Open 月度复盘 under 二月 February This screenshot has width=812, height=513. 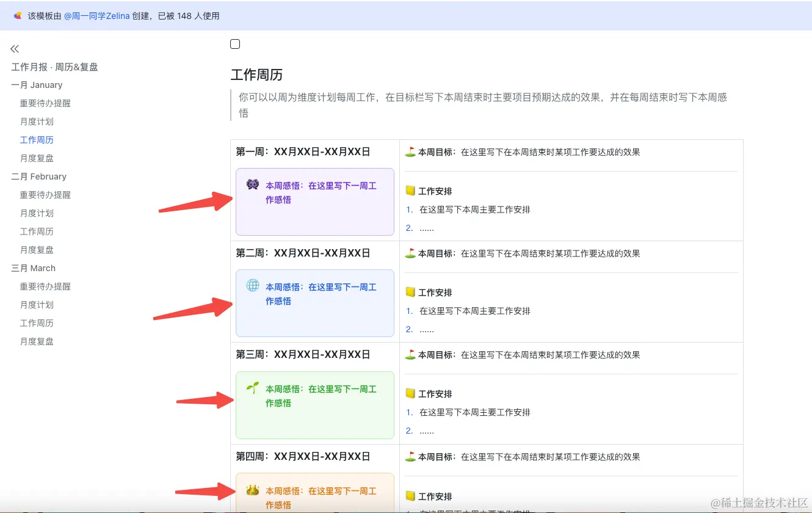pyautogui.click(x=37, y=250)
